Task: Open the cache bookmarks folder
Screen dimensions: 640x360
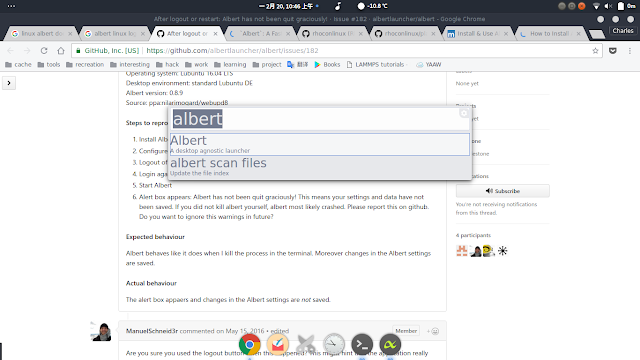Action: point(18,64)
